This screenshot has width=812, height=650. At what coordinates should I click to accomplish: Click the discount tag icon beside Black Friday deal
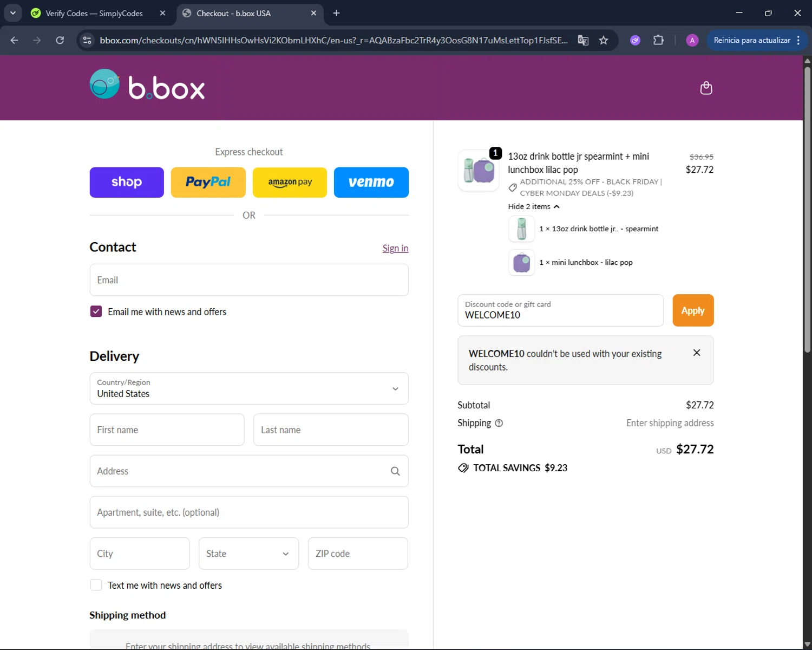coord(513,187)
